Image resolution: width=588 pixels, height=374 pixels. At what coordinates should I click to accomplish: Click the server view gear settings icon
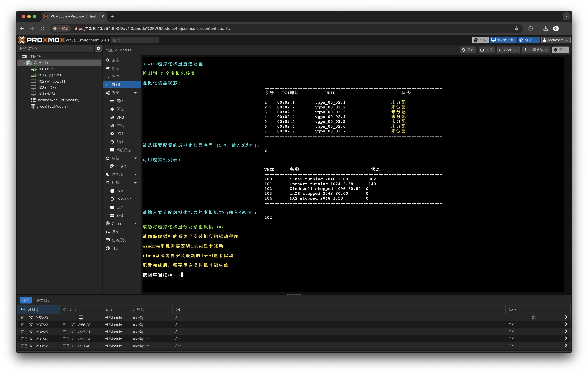98,48
